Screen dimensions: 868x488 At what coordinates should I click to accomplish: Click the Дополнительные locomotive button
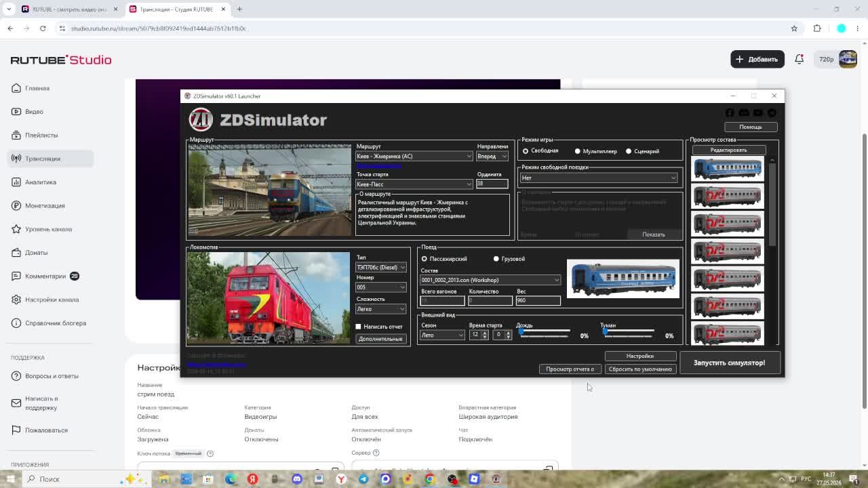pyautogui.click(x=380, y=339)
